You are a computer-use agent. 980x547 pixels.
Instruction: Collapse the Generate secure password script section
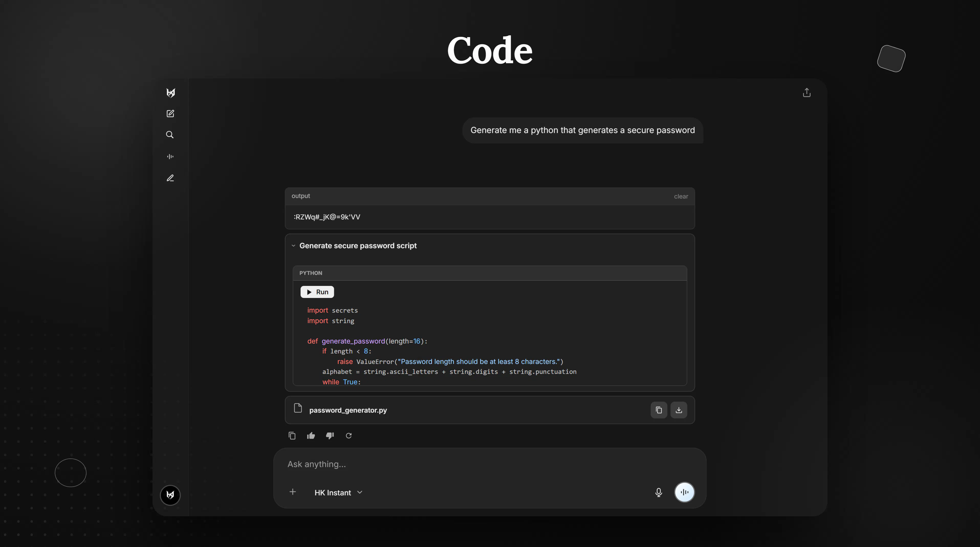pyautogui.click(x=293, y=245)
